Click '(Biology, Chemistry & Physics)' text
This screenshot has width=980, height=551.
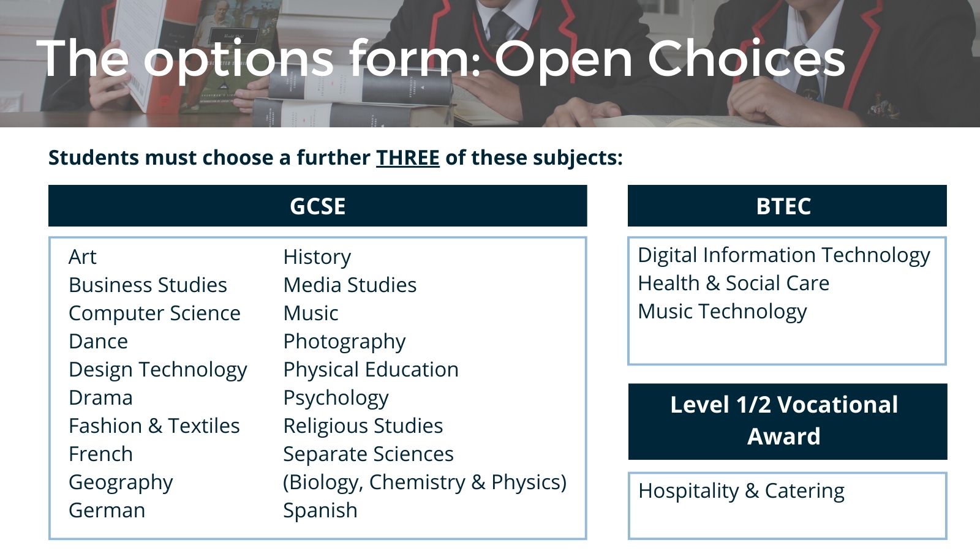click(x=424, y=482)
